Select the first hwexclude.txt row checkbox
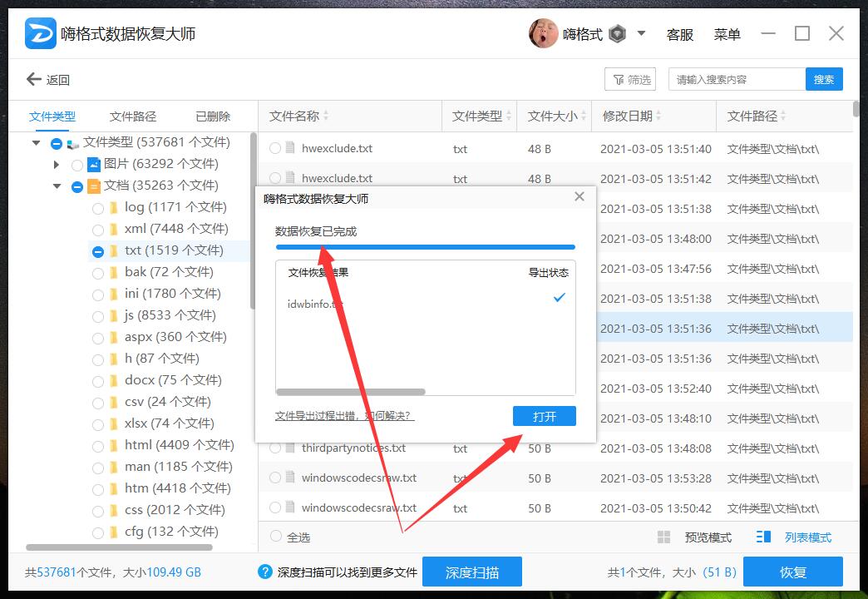 point(275,148)
